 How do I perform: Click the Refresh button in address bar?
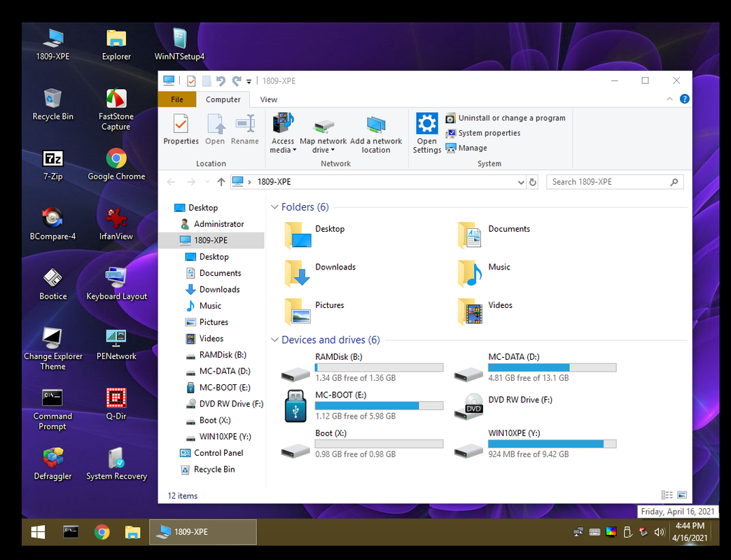tap(532, 182)
